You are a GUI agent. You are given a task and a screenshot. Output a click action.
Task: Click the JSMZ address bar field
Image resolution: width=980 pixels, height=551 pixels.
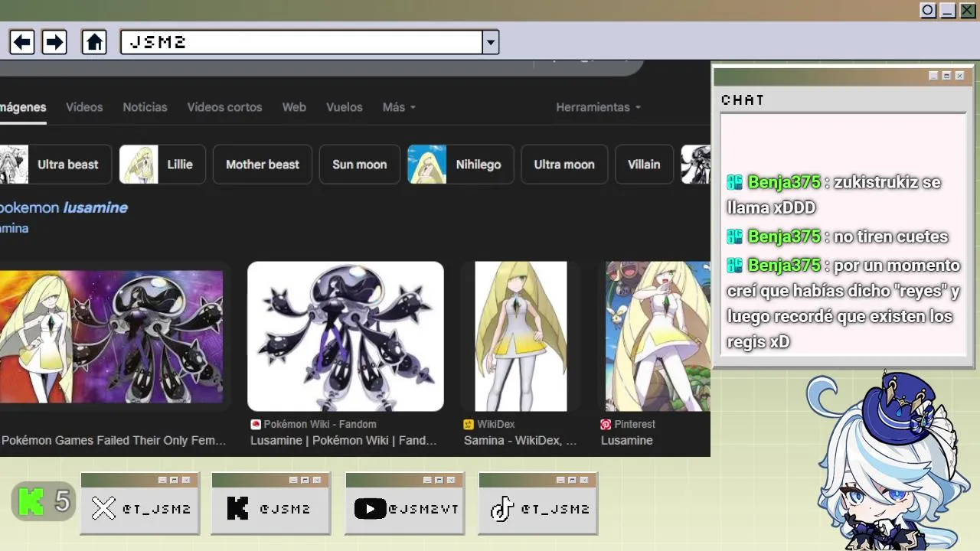[x=302, y=42]
